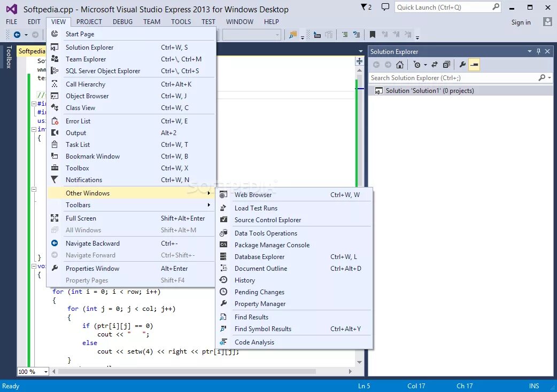Viewport: 557px width, 392px height.
Task: Click the Pending Changes Filter clock icon
Action: click(417, 65)
